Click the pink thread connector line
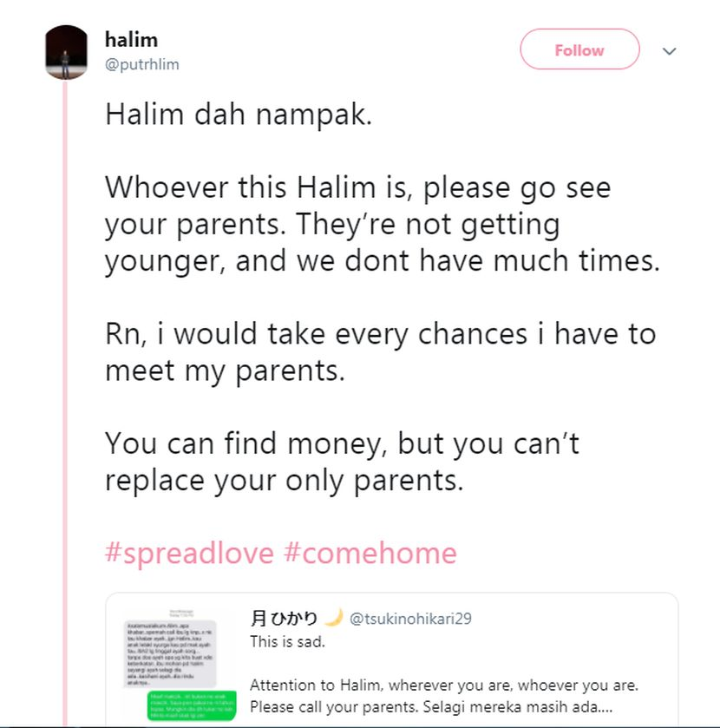Image resolution: width=720 pixels, height=728 pixels. click(x=65, y=404)
